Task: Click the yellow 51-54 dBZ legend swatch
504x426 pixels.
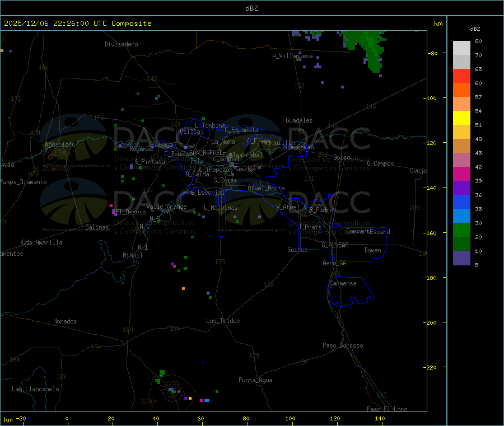Action: click(461, 118)
